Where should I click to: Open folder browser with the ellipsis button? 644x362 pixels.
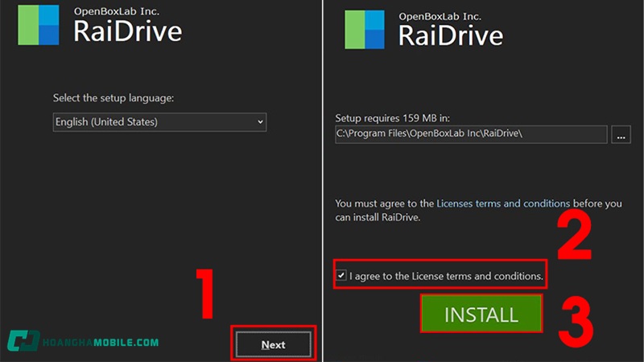click(x=621, y=134)
